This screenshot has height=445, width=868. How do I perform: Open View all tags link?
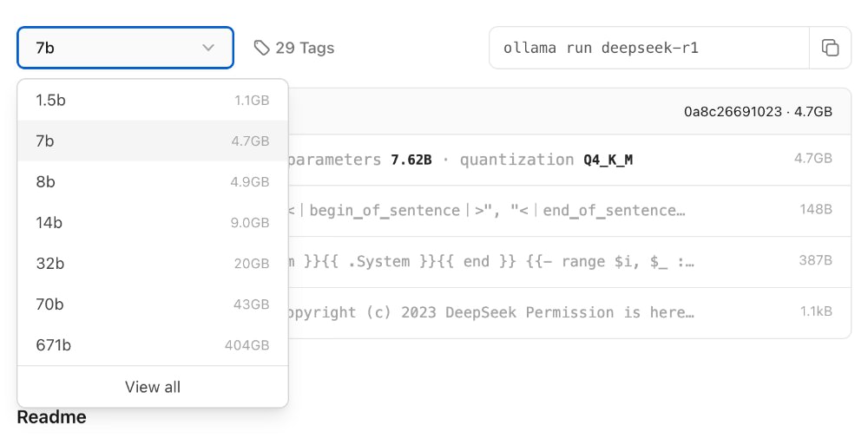pyautogui.click(x=153, y=387)
